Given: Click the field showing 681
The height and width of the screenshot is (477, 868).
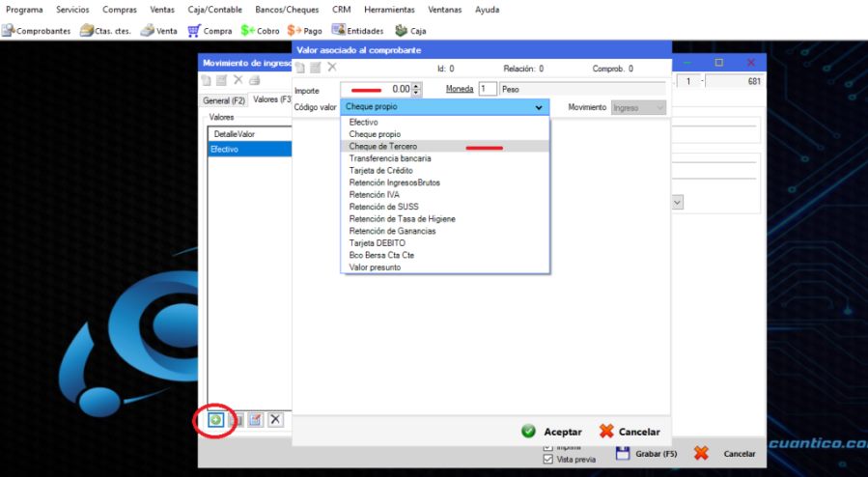Looking at the screenshot, I should pos(735,81).
